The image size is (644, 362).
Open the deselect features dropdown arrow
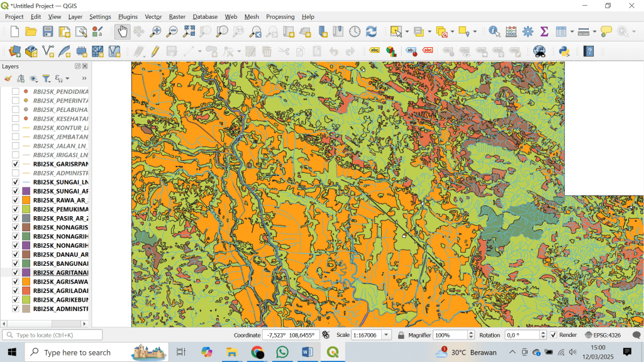pos(452,31)
